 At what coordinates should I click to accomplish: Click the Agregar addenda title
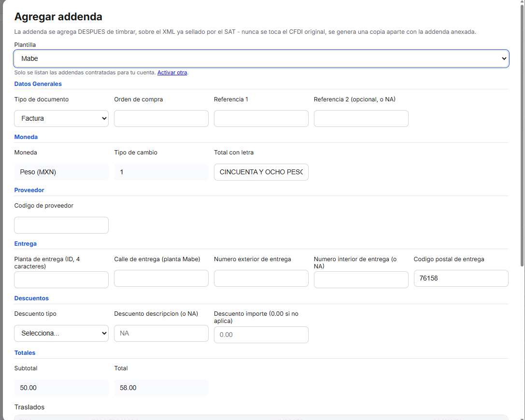pos(58,17)
